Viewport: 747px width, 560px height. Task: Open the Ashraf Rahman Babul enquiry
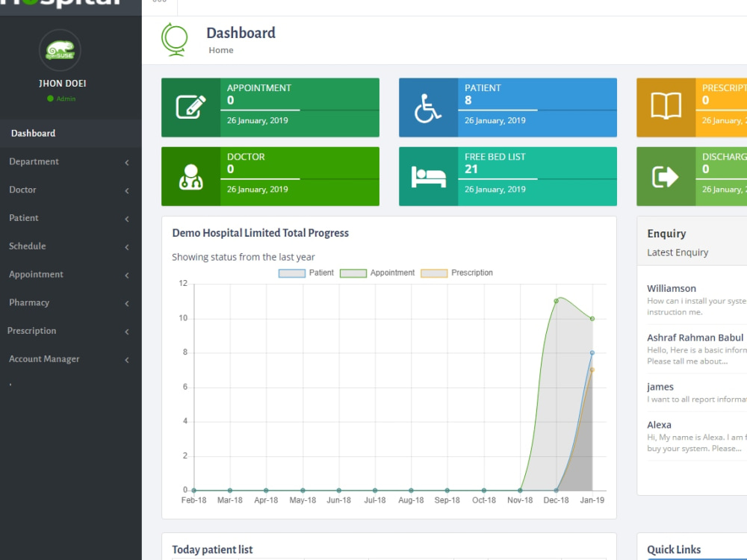(x=695, y=337)
